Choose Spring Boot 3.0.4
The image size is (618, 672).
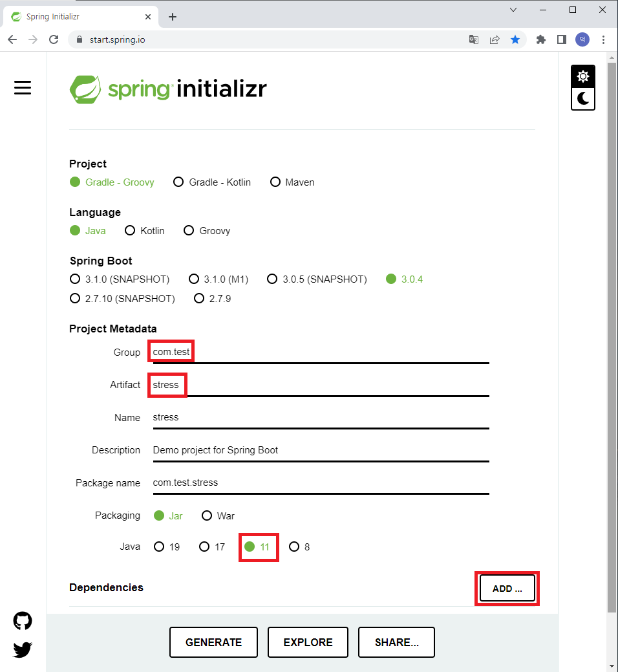(404, 279)
